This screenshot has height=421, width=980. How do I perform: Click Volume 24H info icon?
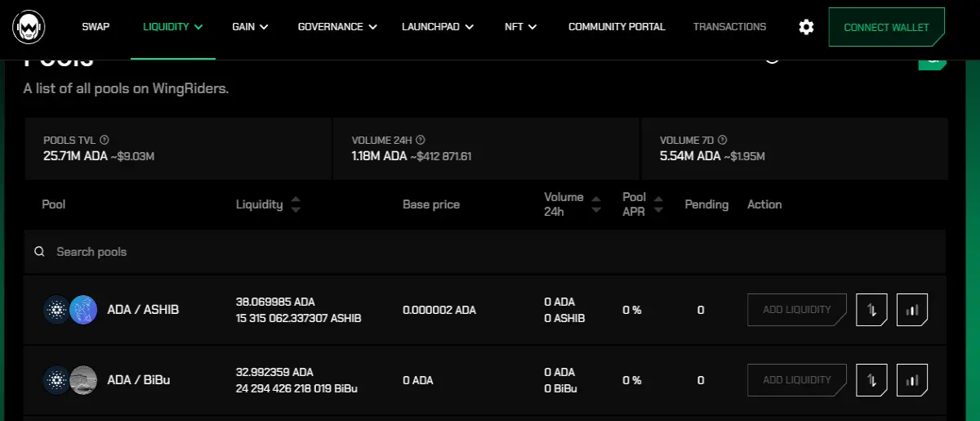[x=421, y=141]
